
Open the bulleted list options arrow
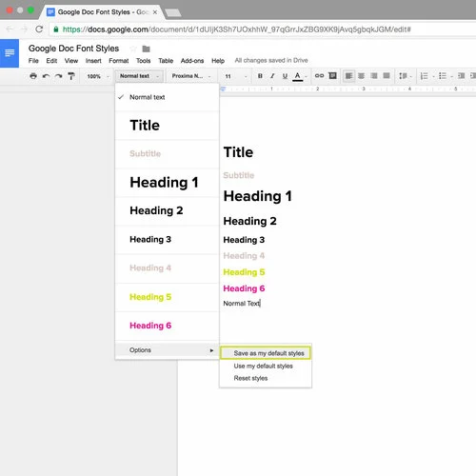[x=451, y=76]
